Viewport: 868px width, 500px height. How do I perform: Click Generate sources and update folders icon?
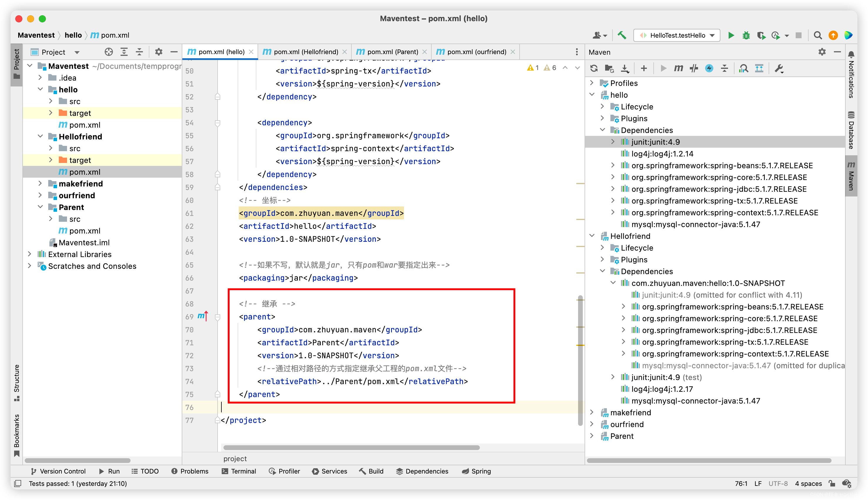point(609,68)
